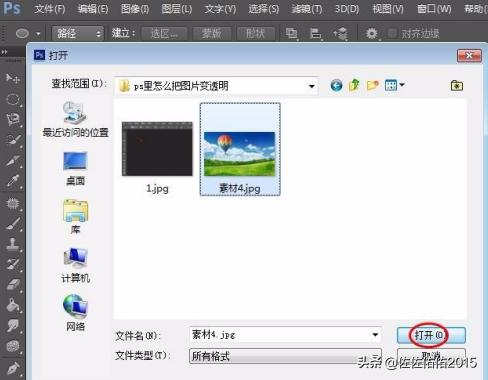Open the File menu
Viewport: 488px width, 380px height.
[50, 9]
